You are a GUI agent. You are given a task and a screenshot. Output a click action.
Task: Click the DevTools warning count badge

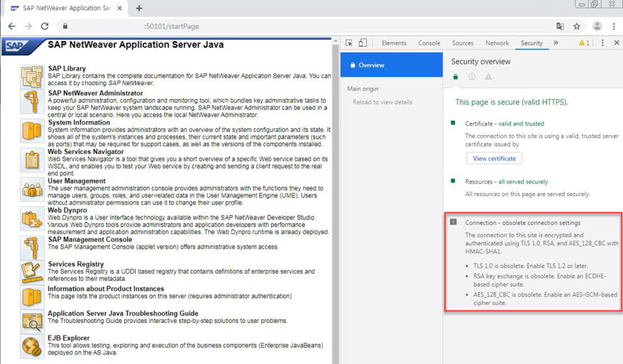click(x=584, y=43)
